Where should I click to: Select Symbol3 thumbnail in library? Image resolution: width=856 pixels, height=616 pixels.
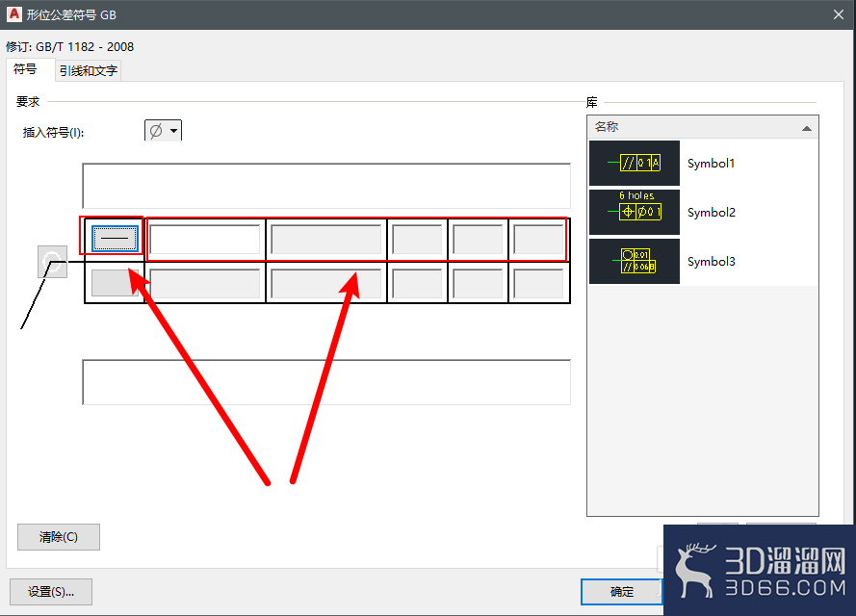pyautogui.click(x=635, y=262)
